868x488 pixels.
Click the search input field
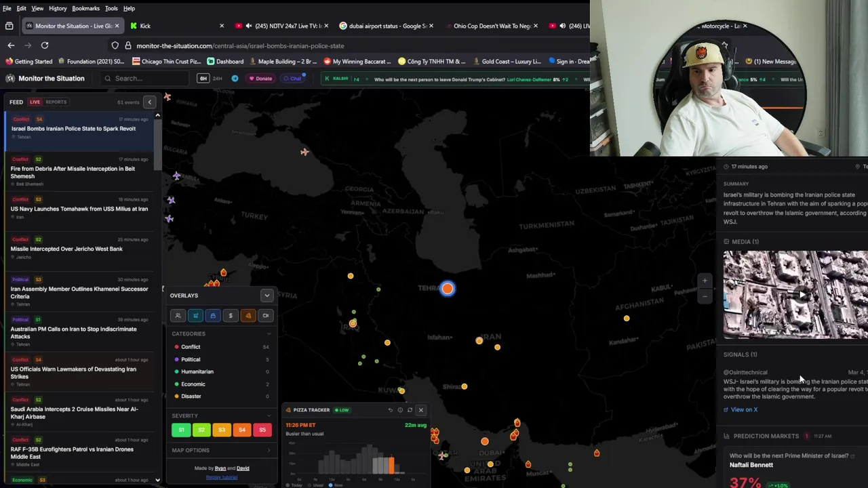pos(144,79)
